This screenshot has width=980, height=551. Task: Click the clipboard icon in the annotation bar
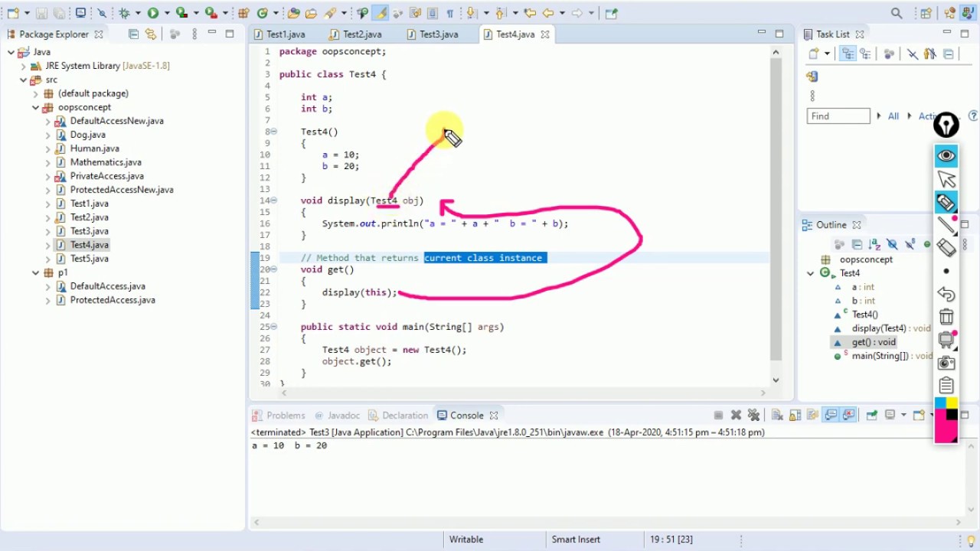click(946, 385)
